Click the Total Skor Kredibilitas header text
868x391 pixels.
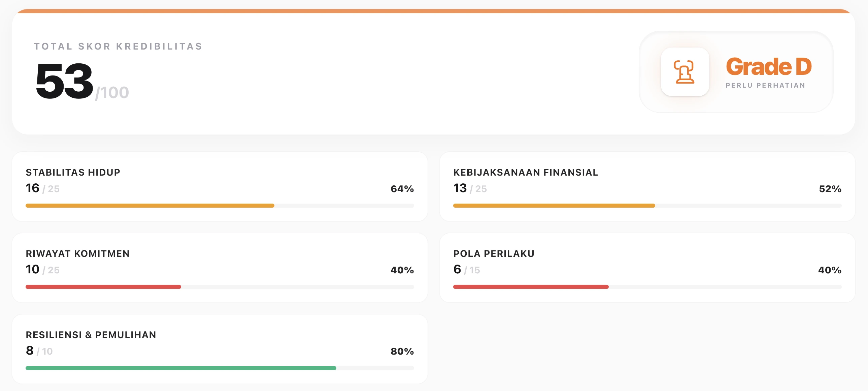coord(118,46)
